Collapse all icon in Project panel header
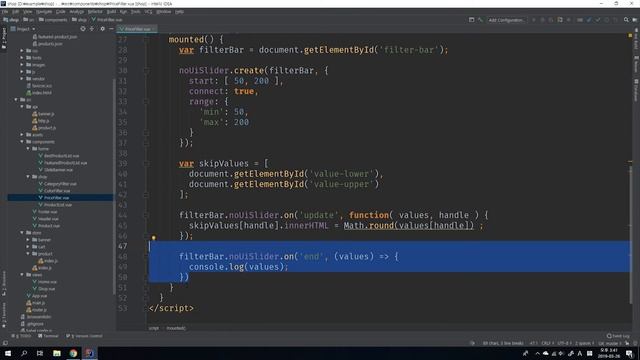Image resolution: width=640 pixels, height=360 pixels. (x=92, y=29)
